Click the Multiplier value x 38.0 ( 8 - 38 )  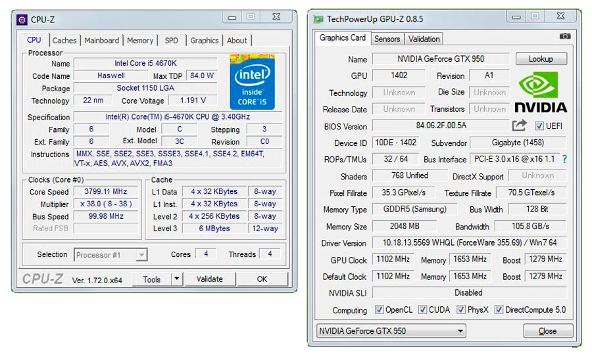106,204
